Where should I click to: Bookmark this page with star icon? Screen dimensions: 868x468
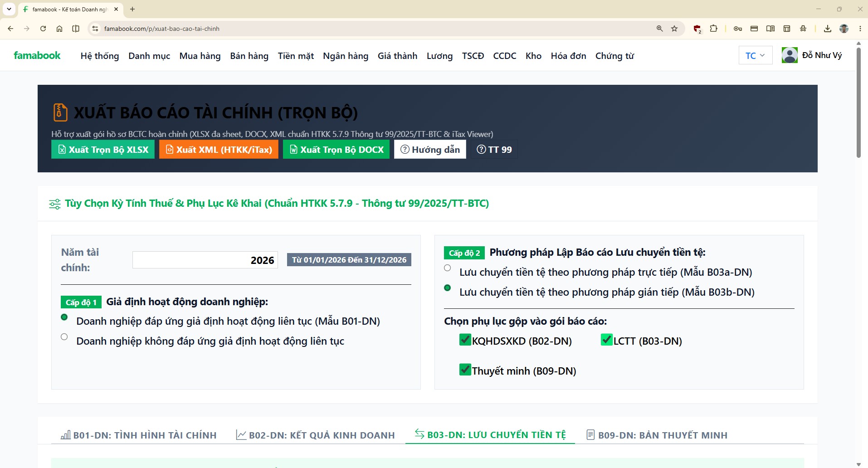tap(674, 29)
